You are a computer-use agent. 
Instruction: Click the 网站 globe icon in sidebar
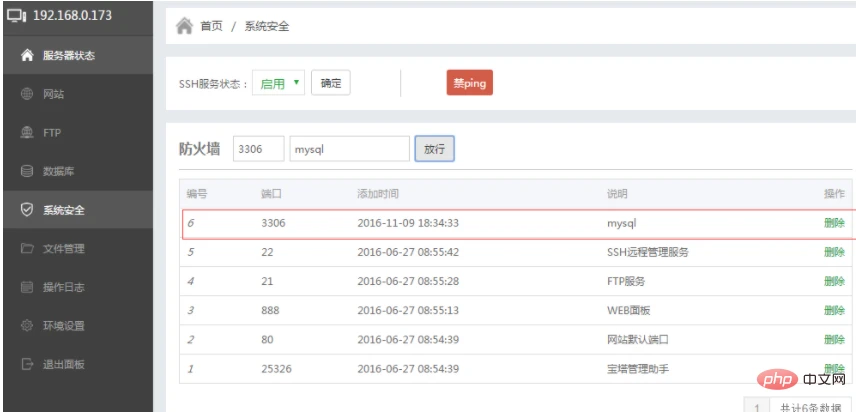pos(27,94)
